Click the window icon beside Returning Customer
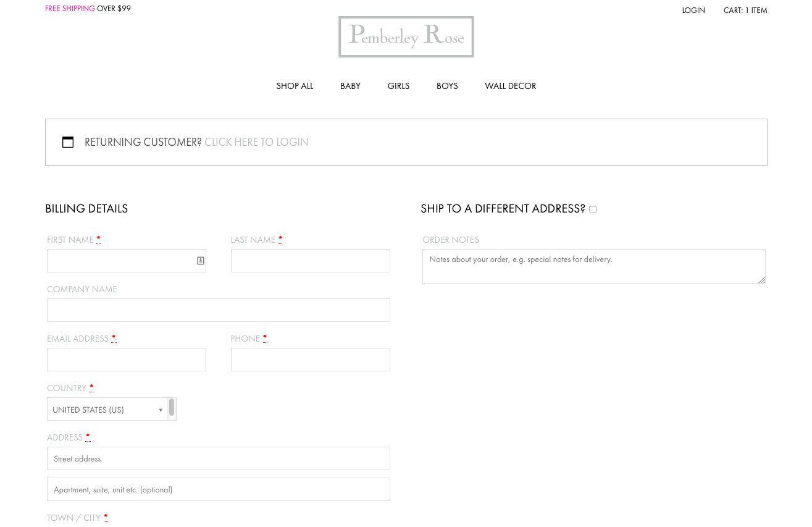Screen dimensions: 812x527 click(68, 142)
